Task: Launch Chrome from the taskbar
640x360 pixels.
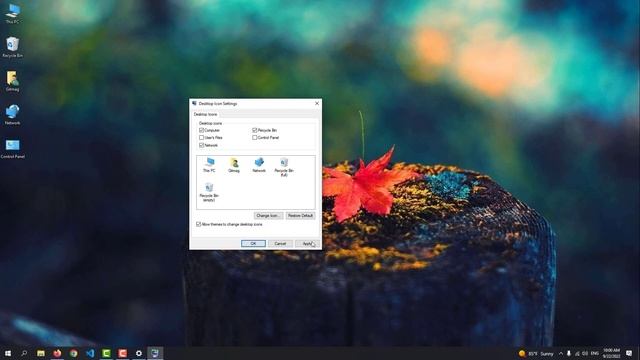Action: pos(73,353)
